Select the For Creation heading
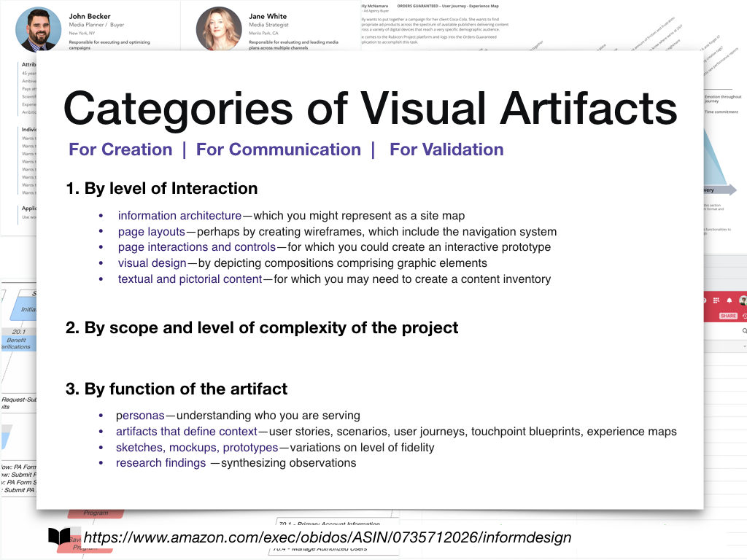The width and height of the screenshot is (747, 560). (x=120, y=149)
